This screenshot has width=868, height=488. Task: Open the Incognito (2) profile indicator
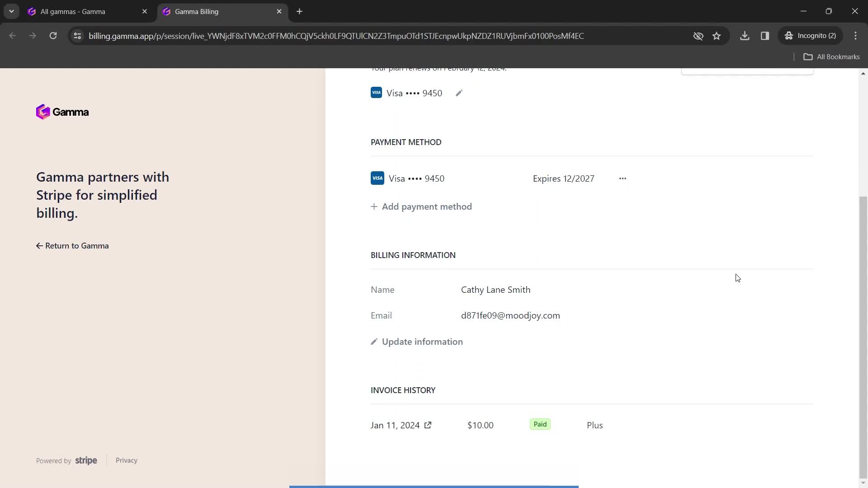tap(811, 36)
